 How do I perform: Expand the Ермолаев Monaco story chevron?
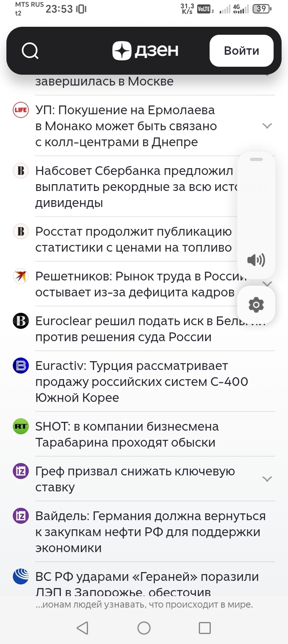267,126
